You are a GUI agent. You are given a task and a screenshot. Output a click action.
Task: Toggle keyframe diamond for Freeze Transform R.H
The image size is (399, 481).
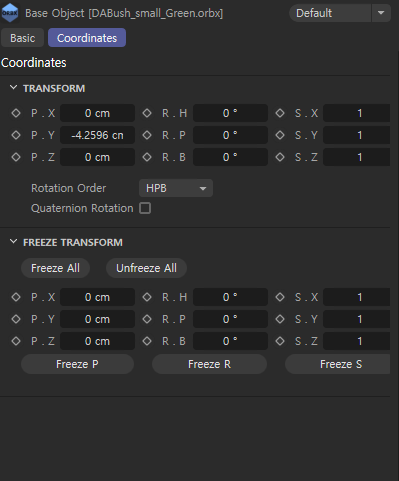point(147,297)
